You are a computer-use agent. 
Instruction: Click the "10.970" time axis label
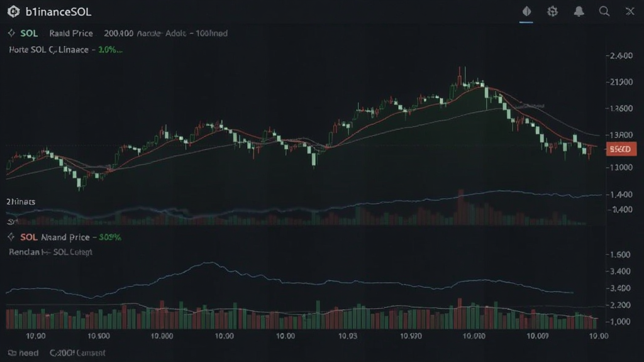[411, 336]
